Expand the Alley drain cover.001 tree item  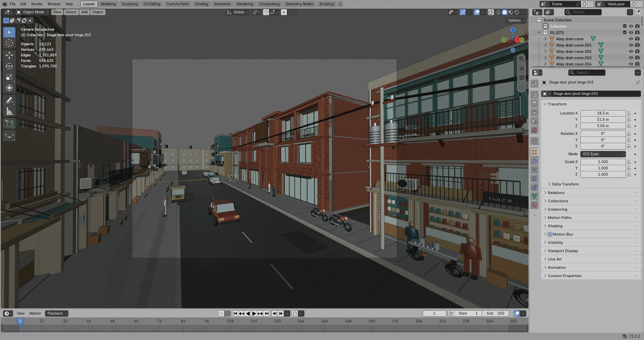[x=545, y=45]
